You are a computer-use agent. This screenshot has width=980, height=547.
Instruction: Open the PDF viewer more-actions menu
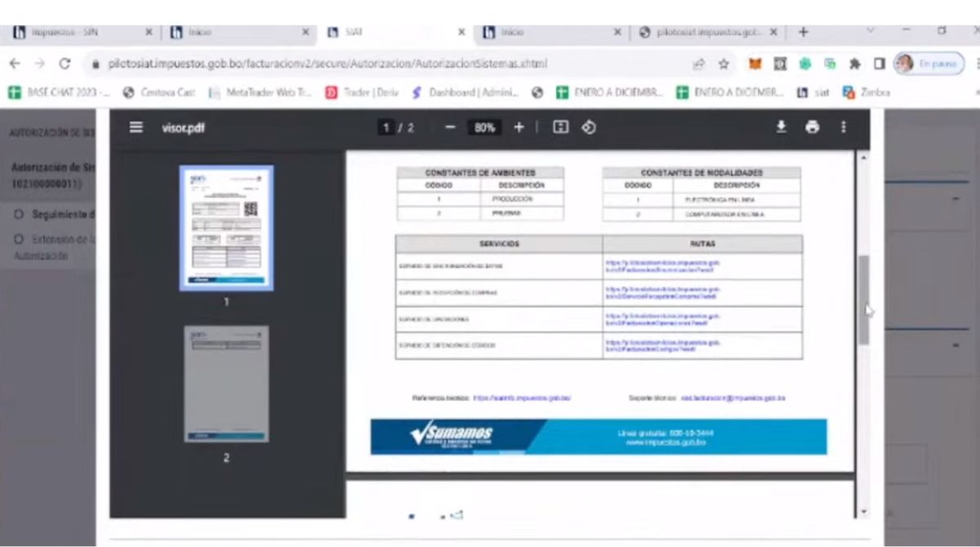click(x=843, y=127)
